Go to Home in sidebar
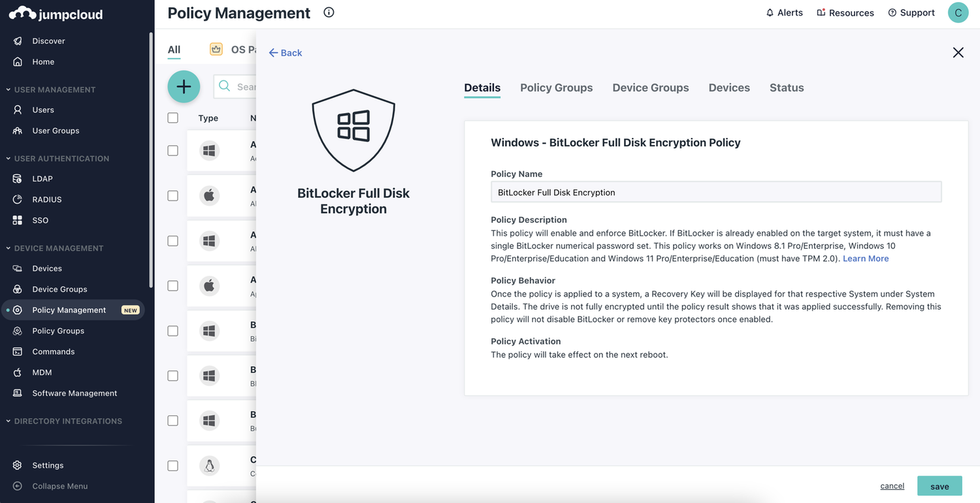 tap(43, 62)
